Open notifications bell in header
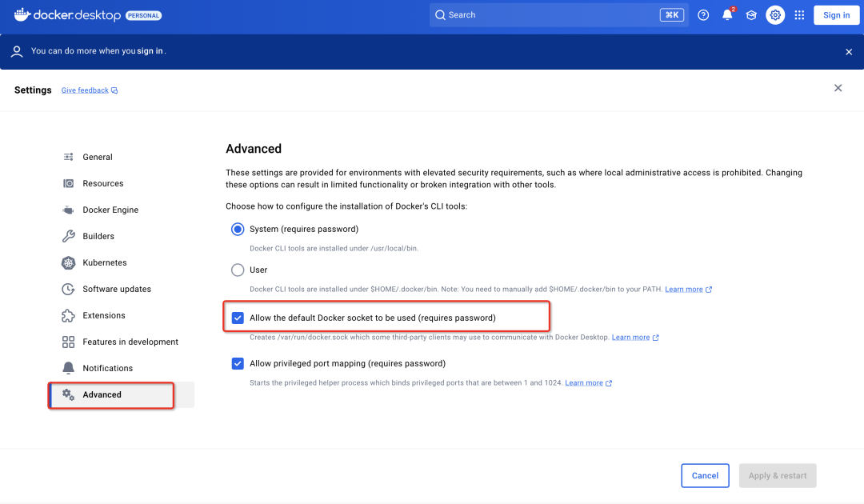This screenshot has width=864, height=504. 727,15
